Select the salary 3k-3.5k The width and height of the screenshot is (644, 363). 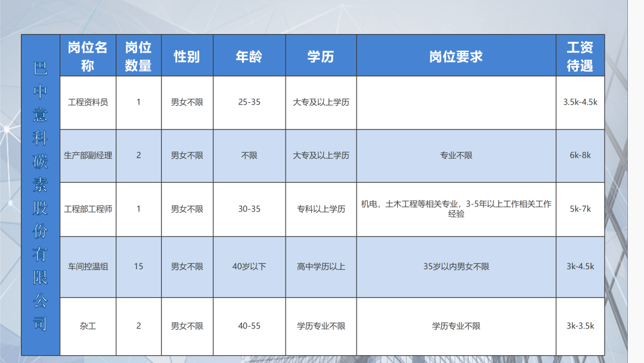(x=580, y=327)
